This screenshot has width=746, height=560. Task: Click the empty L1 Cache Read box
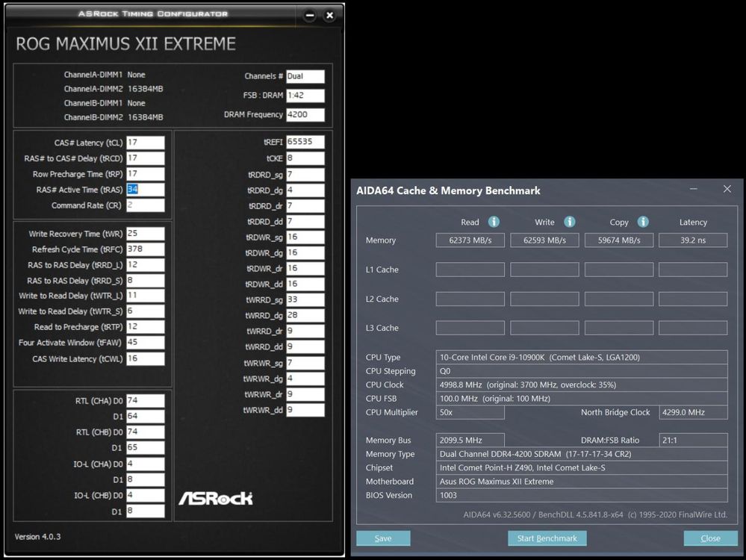[470, 270]
